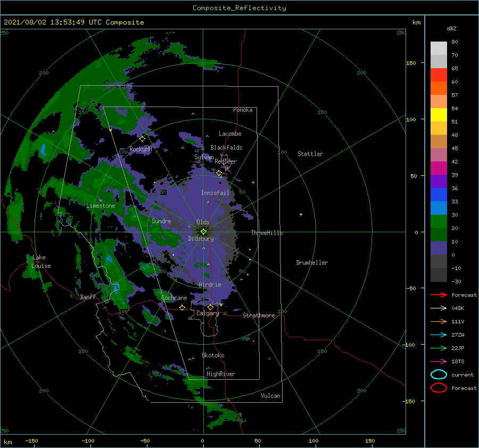Viewport: 479px width, 448px height.
Task: Click the red forecast arrow in the legend
Action: pos(439,295)
